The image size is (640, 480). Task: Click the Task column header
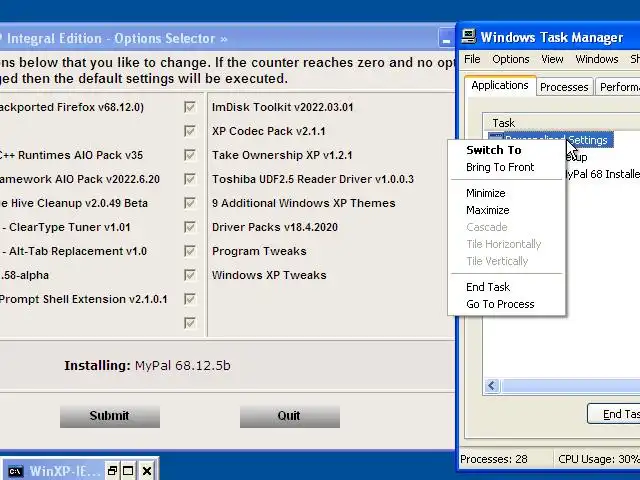coord(561,123)
